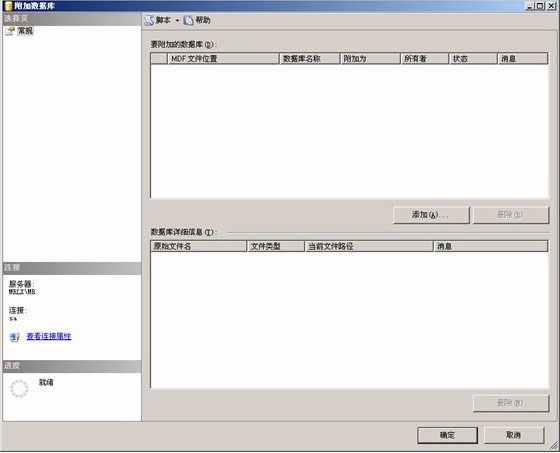Image resolution: width=560 pixels, height=453 pixels.
Task: Click the 服务器 label text
Action: tap(21, 284)
